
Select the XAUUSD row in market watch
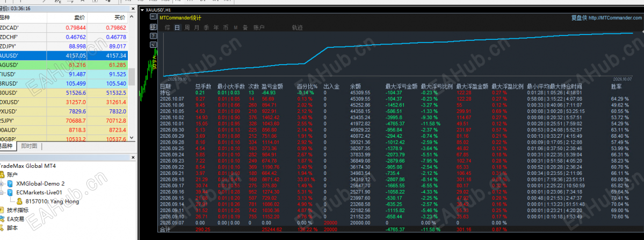64,55
